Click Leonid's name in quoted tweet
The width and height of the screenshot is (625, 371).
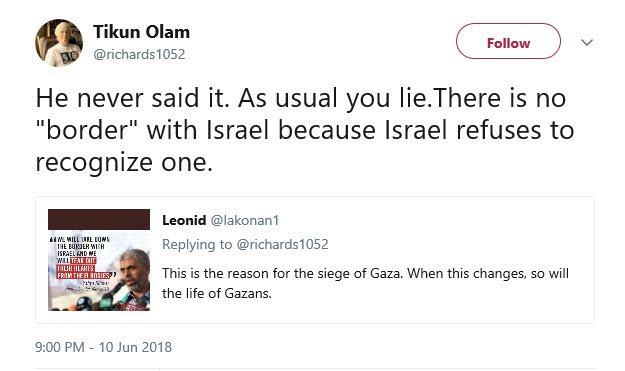184,220
